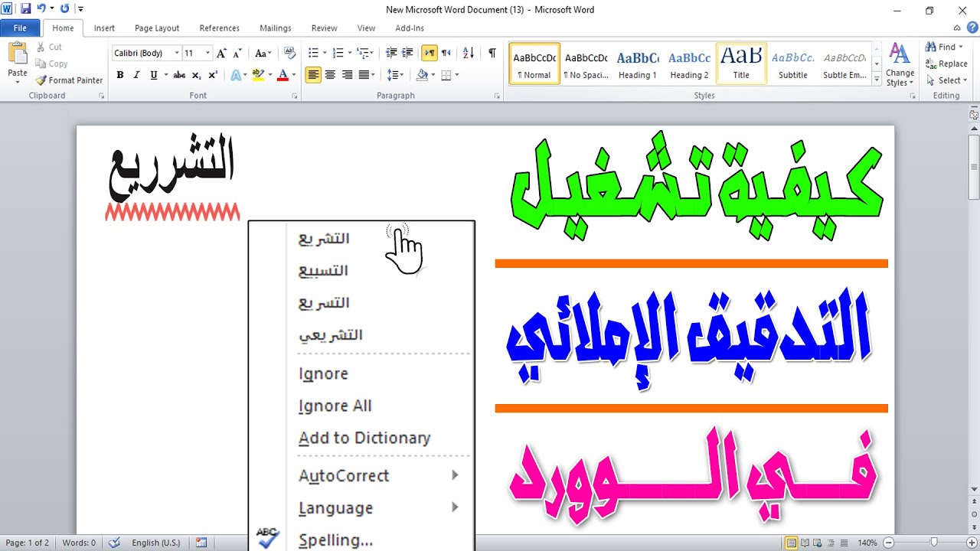Click Sort A-Z icon
The height and width of the screenshot is (551, 980).
(x=469, y=53)
